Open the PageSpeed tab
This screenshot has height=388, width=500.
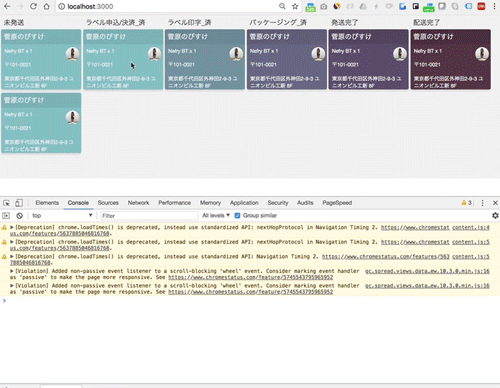(337, 203)
